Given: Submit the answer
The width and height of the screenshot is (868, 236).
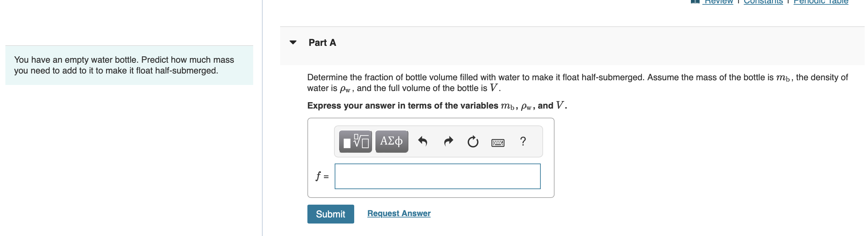Looking at the screenshot, I should [x=331, y=214].
